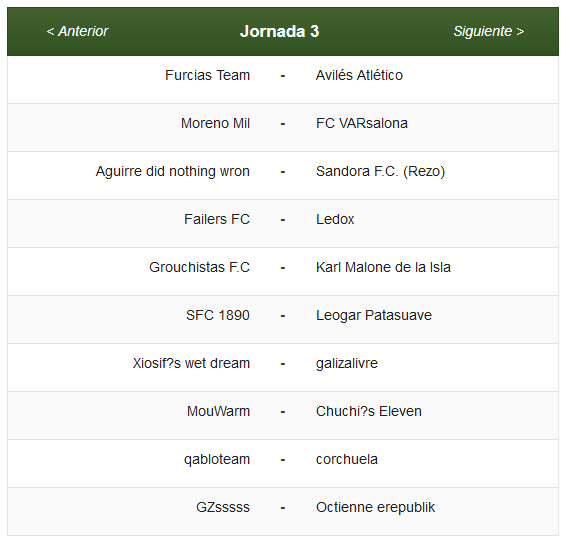Go to the Anterior matchday
Viewport: 563px width, 543px height.
click(x=77, y=31)
